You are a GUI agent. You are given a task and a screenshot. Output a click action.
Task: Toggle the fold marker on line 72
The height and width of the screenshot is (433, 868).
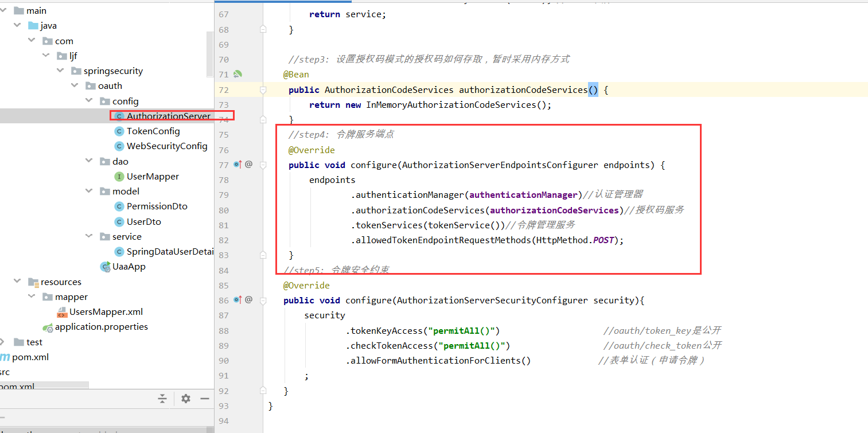pos(263,90)
